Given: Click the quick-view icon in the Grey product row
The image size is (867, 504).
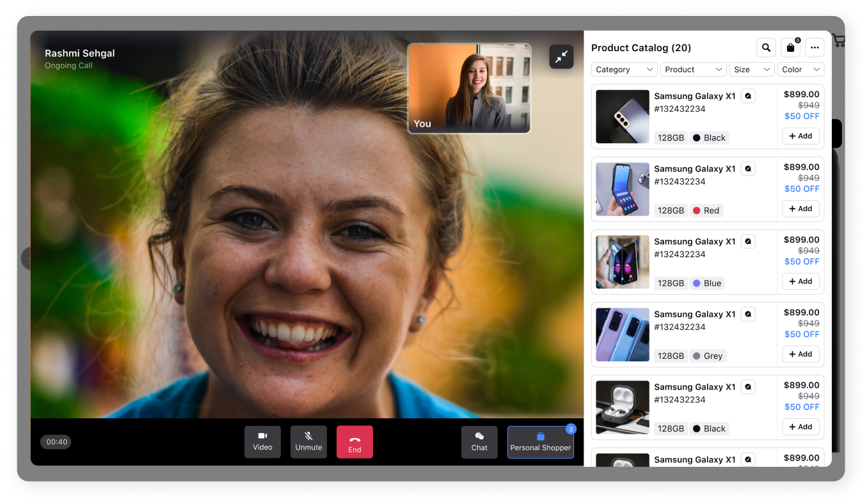Looking at the screenshot, I should 748,315.
